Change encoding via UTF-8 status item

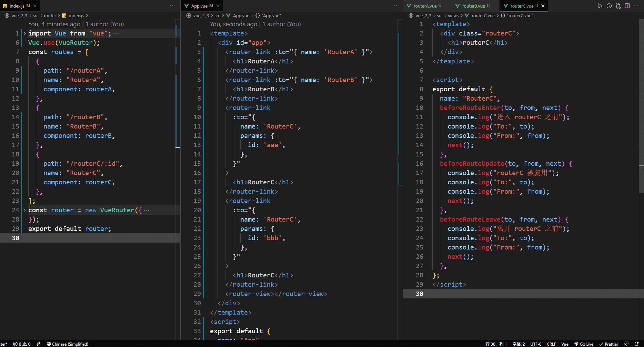(536, 344)
